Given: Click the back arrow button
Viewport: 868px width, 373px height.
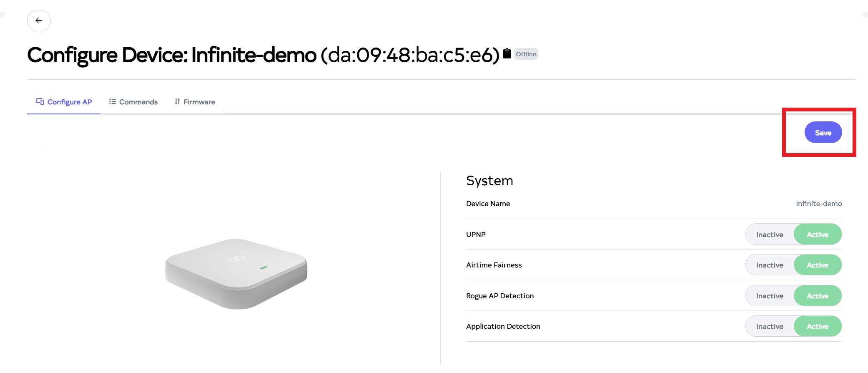Looking at the screenshot, I should 39,20.
